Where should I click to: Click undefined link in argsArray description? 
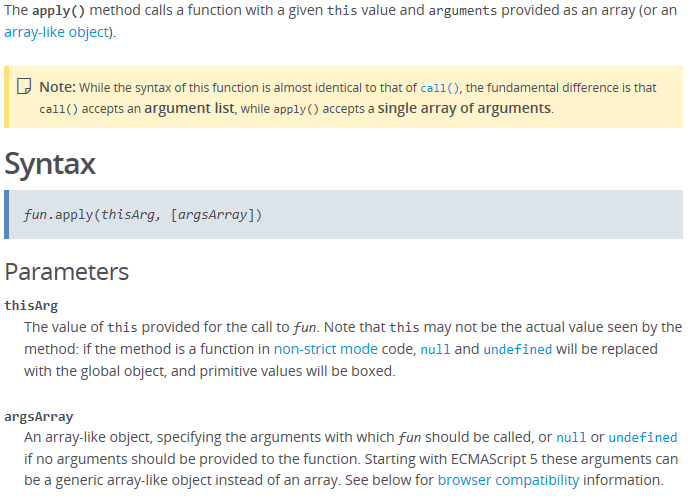[642, 437]
